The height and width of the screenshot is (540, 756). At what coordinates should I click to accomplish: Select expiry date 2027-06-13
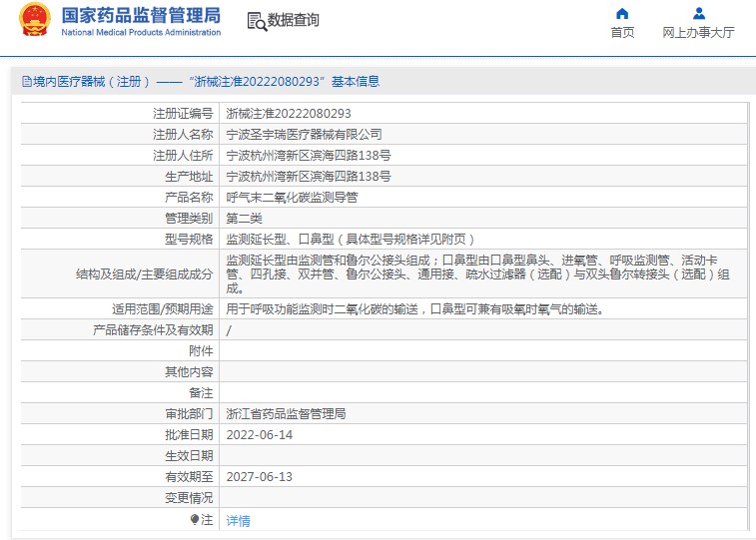coord(260,477)
